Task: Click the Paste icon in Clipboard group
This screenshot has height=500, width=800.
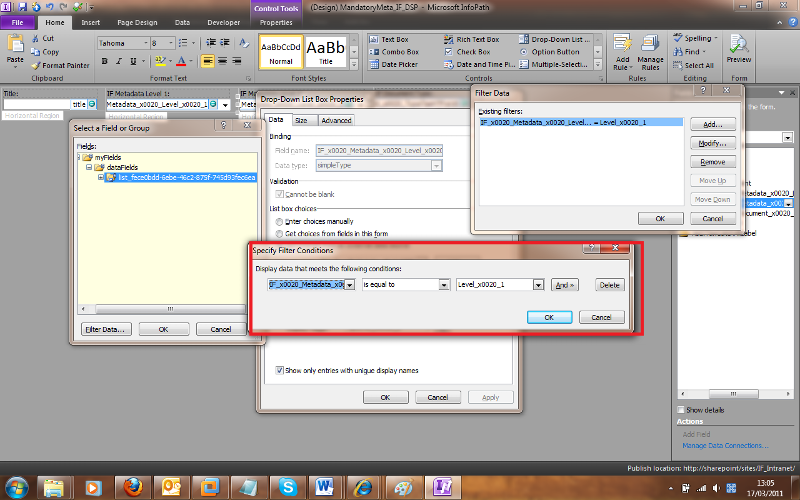Action: point(15,44)
